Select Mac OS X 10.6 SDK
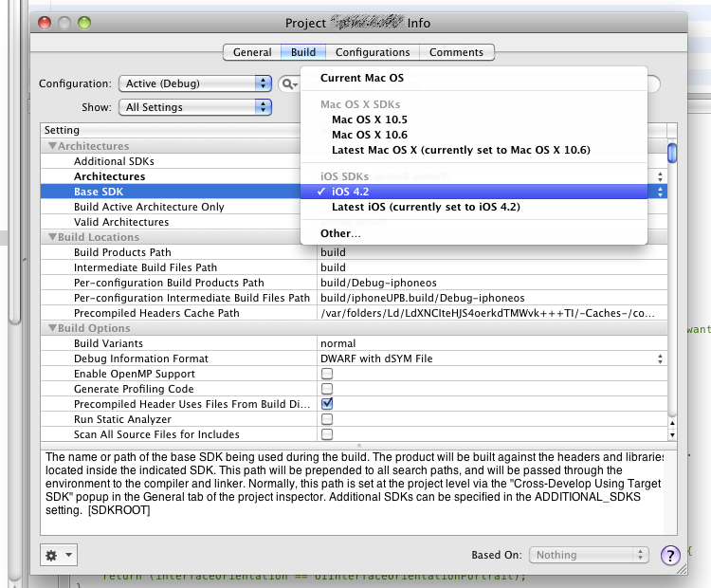The image size is (711, 588). pyautogui.click(x=474, y=135)
